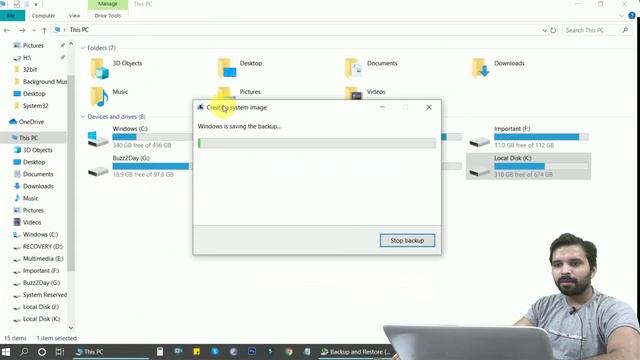Open the Computer ribbon tab
The height and width of the screenshot is (360, 640).
tap(43, 16)
